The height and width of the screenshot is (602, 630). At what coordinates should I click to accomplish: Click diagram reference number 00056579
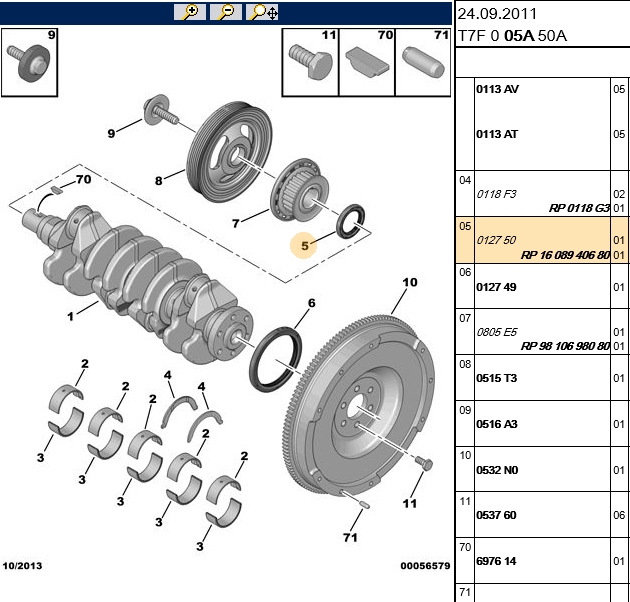pyautogui.click(x=425, y=566)
